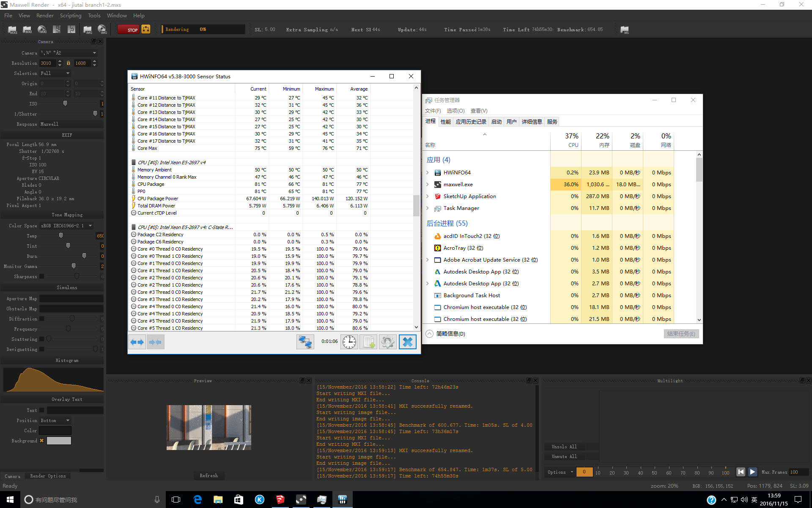Image resolution: width=812 pixels, height=508 pixels.
Task: Open Microsoft Edge from taskbar
Action: [198, 500]
